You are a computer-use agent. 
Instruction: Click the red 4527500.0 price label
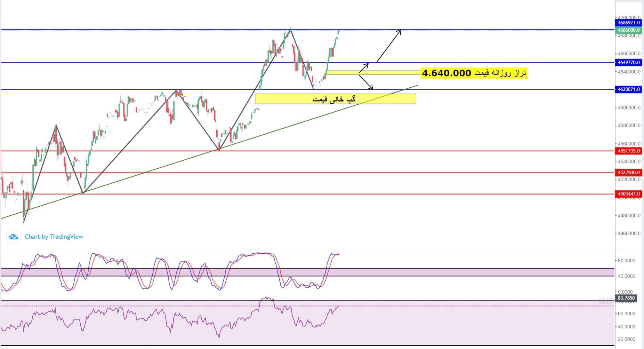628,173
